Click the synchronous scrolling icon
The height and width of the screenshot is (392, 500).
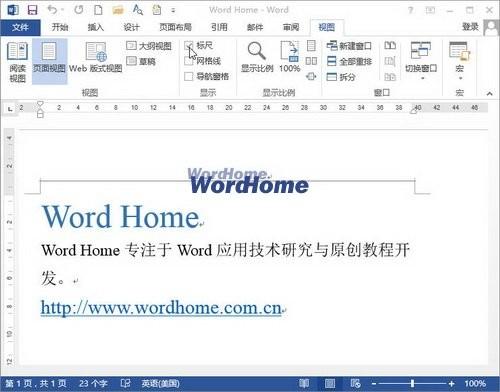pyautogui.click(x=390, y=61)
